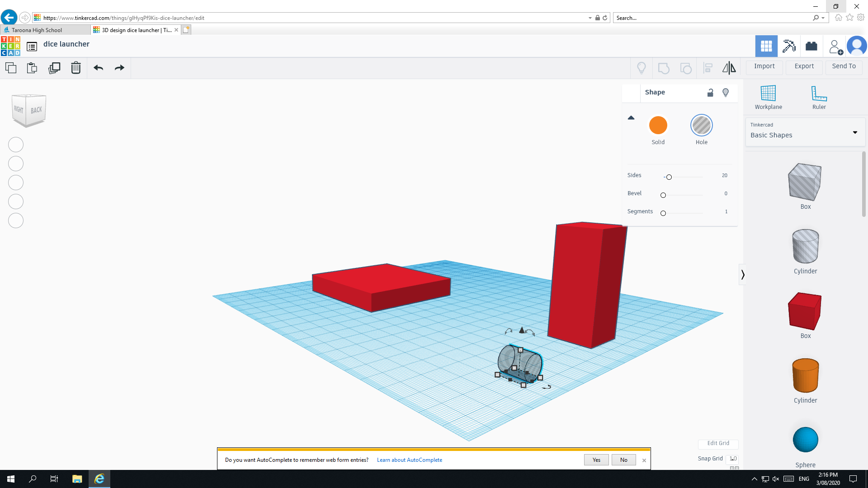This screenshot has height=488, width=868.
Task: Click the Workplane tool
Action: (768, 97)
